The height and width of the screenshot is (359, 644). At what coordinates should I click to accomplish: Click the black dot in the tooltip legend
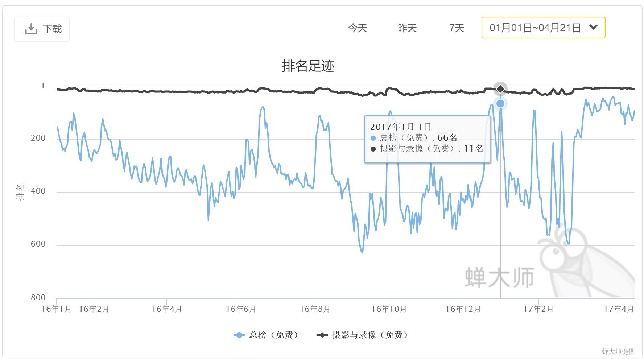[x=373, y=149]
